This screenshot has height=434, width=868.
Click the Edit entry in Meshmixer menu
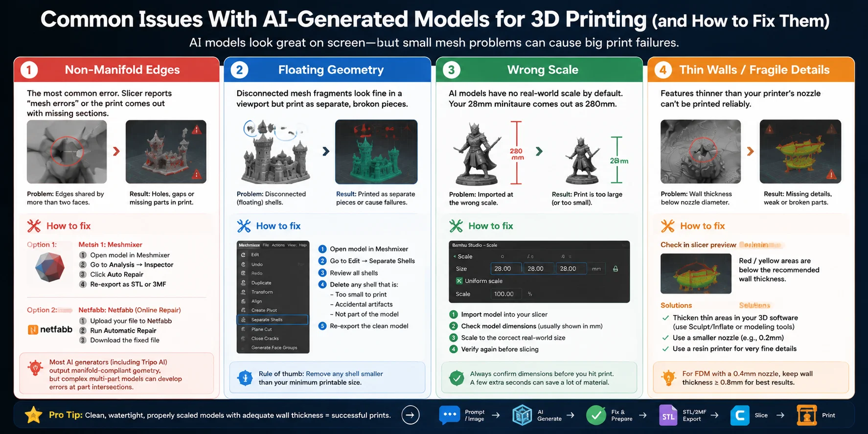pos(273,254)
